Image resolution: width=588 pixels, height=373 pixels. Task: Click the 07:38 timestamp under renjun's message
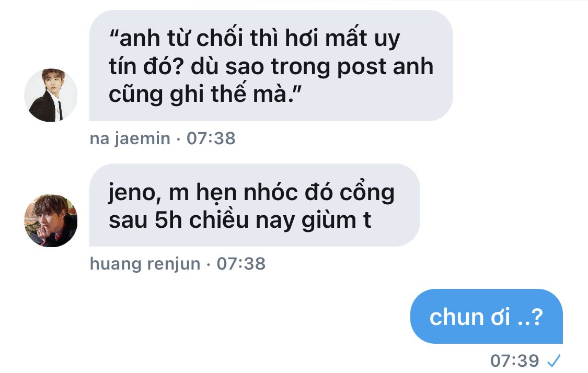(x=241, y=264)
